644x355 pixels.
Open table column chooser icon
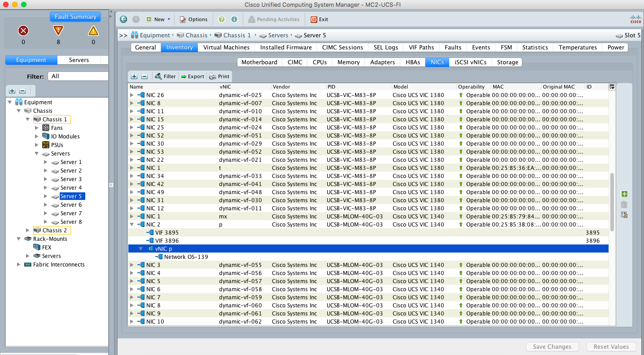612,87
